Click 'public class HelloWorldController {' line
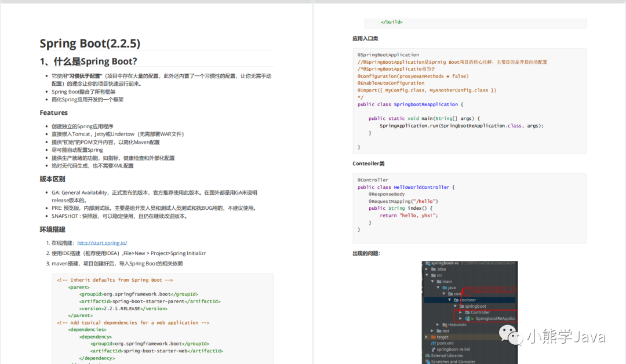Screen dimensions: 626x364 [406, 187]
